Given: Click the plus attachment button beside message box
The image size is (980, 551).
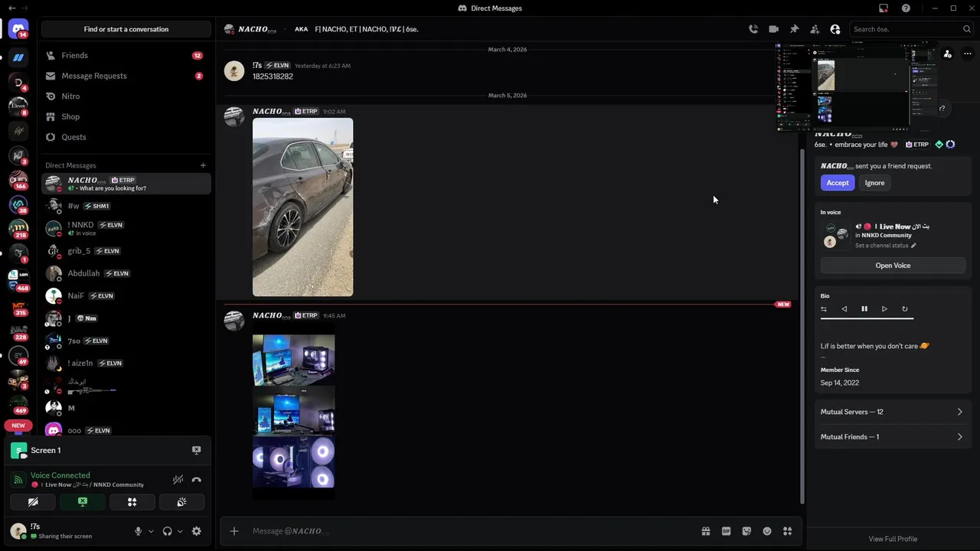Looking at the screenshot, I should (x=234, y=531).
